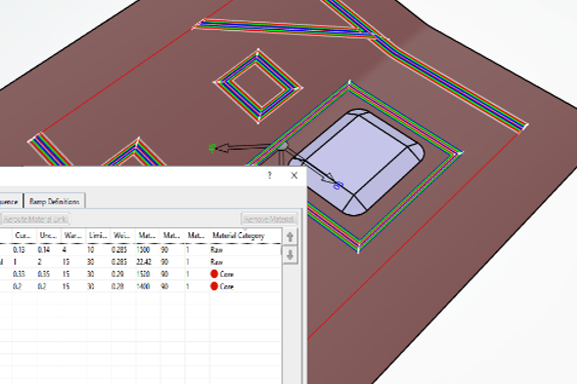Select the cell with value 0.28

[x=118, y=286]
